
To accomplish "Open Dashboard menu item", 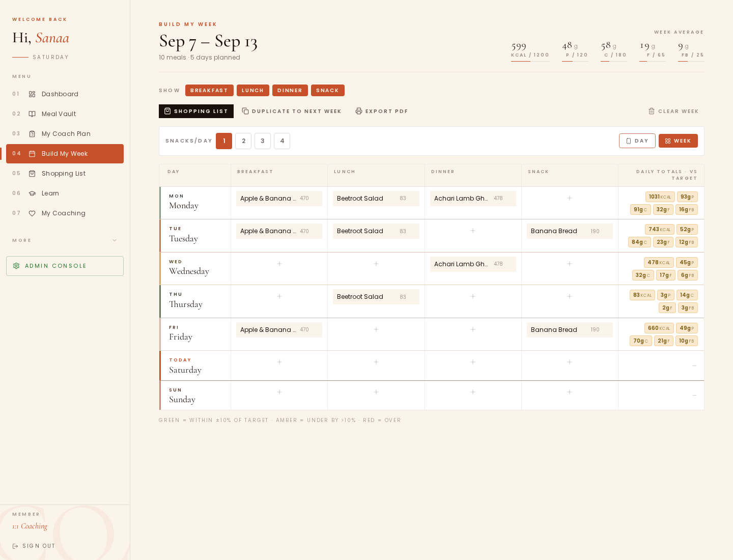I will pos(65,94).
